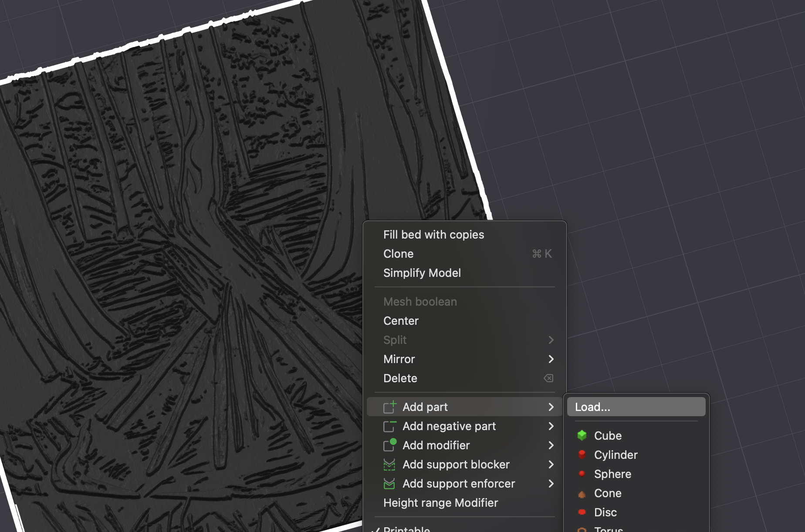Image resolution: width=805 pixels, height=532 pixels.
Task: Click the red Disc icon
Action: [x=582, y=512]
